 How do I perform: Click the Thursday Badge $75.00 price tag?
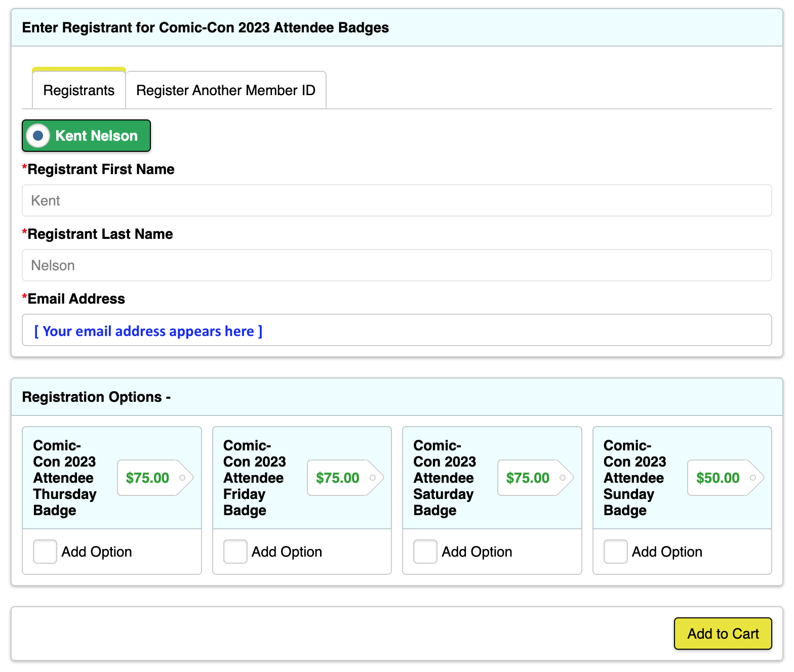pos(155,478)
